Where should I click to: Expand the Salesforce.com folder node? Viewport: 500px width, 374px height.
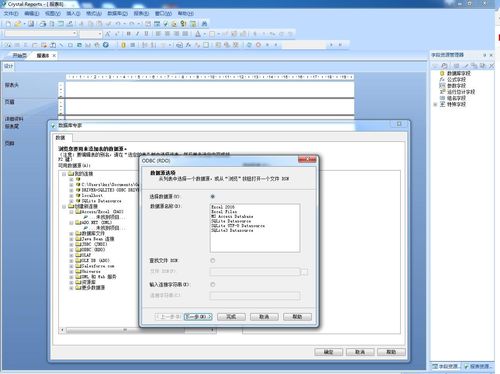pos(71,266)
